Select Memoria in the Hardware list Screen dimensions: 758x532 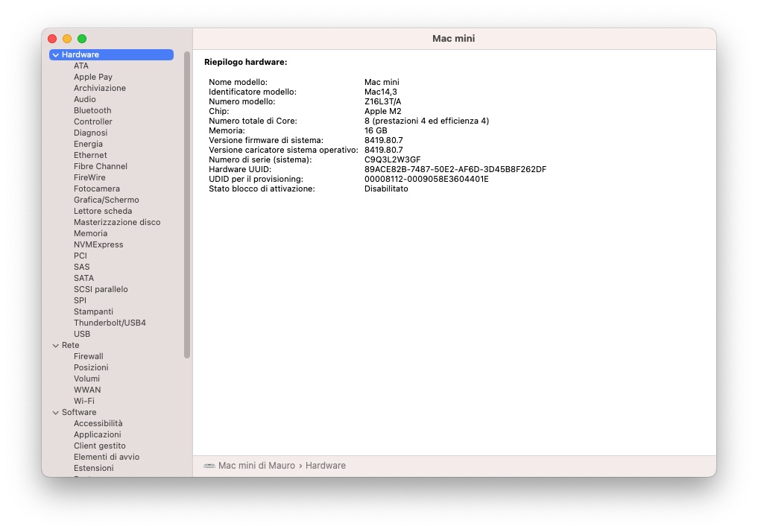(90, 233)
